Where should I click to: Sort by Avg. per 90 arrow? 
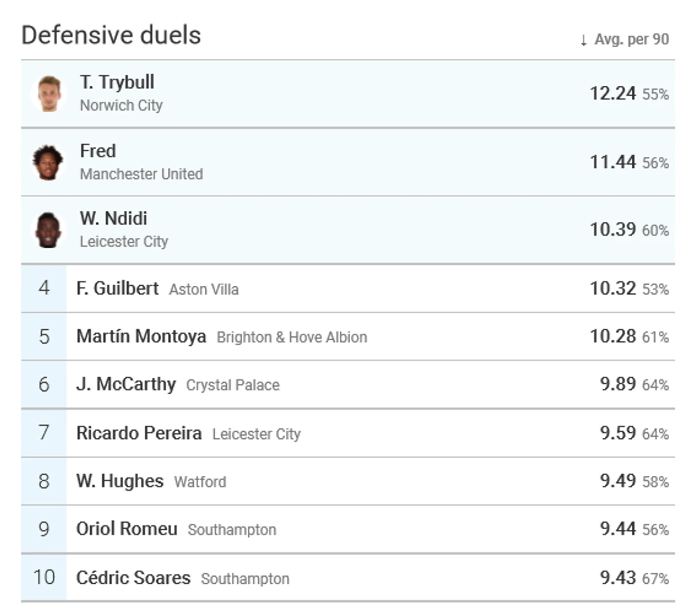(x=583, y=40)
